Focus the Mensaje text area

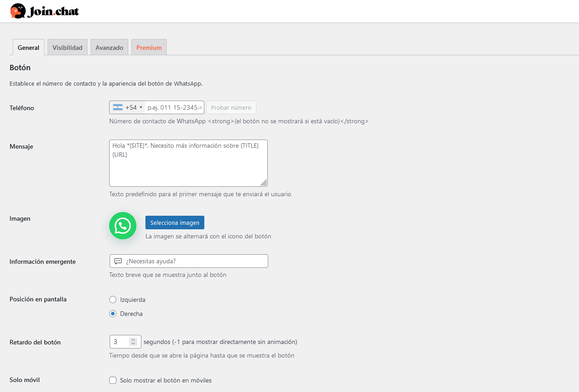[x=188, y=168]
